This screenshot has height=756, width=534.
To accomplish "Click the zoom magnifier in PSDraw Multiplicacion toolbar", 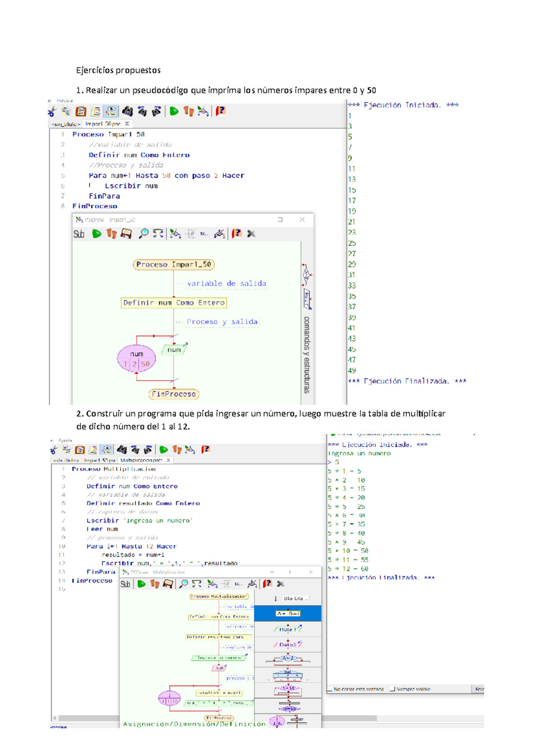I will coord(183,584).
